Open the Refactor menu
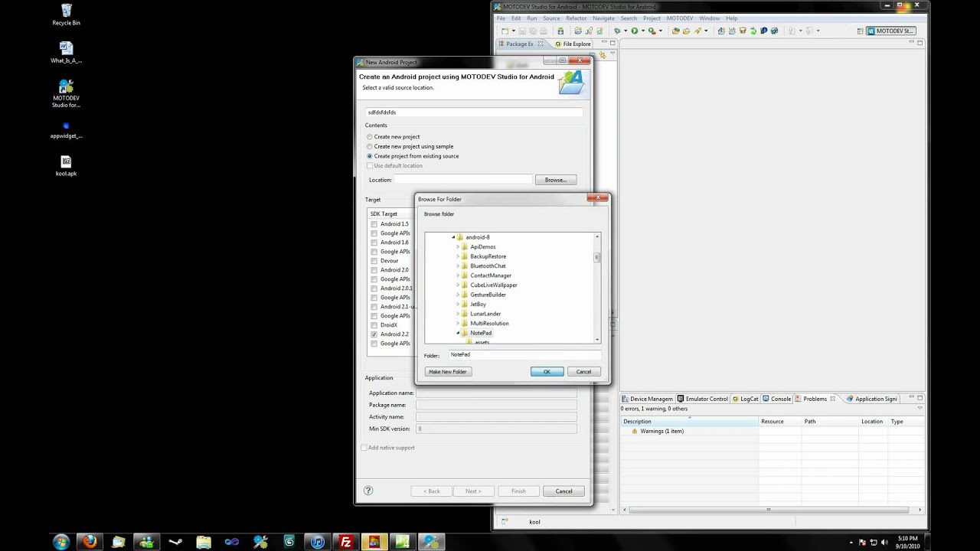980x551 pixels. (x=576, y=18)
